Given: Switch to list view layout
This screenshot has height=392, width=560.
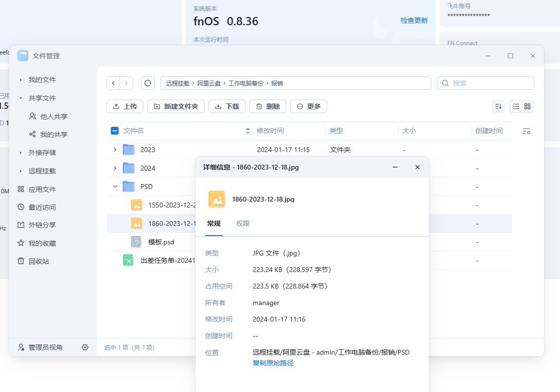Looking at the screenshot, I should point(516,106).
